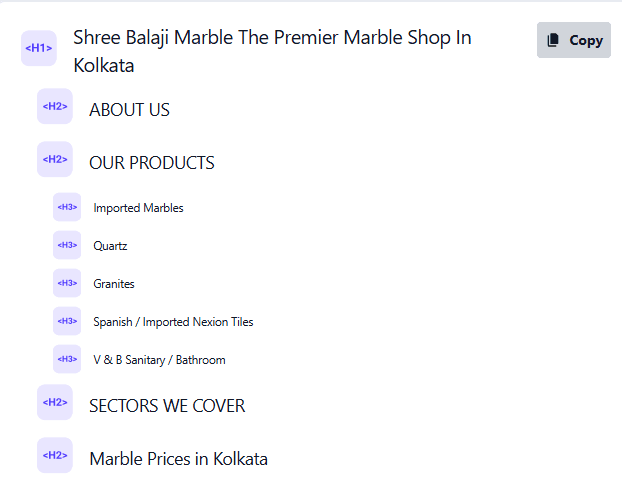Click H3 badge next to Quartz
The width and height of the screenshot is (622, 482).
67,245
